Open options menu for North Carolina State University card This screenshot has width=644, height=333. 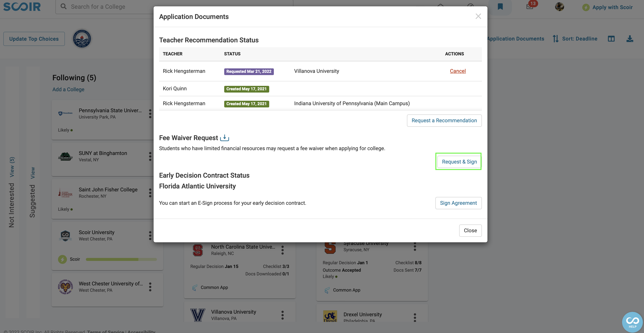[x=283, y=250]
